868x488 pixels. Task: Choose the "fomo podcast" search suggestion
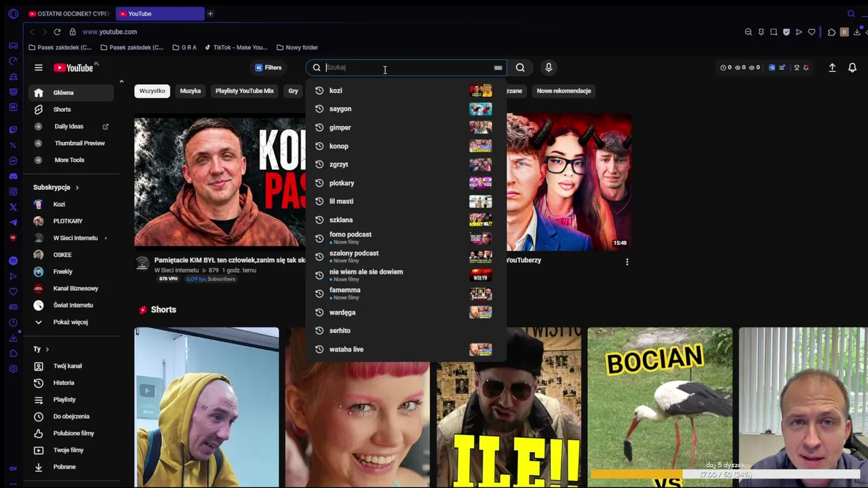(x=406, y=238)
